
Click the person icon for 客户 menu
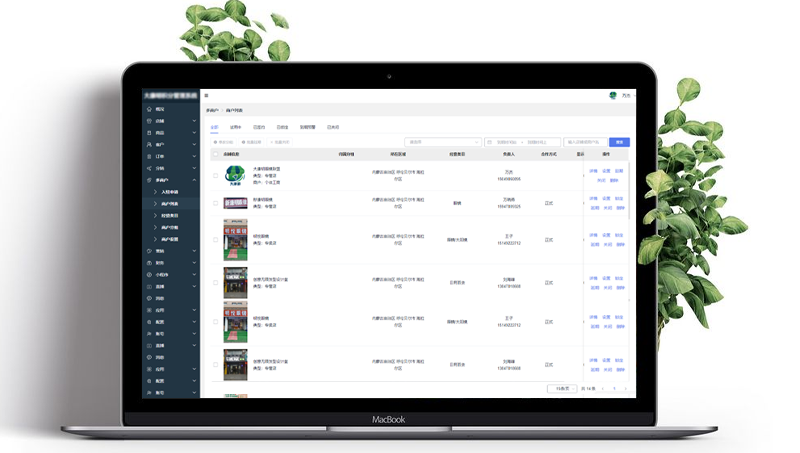coord(149,145)
